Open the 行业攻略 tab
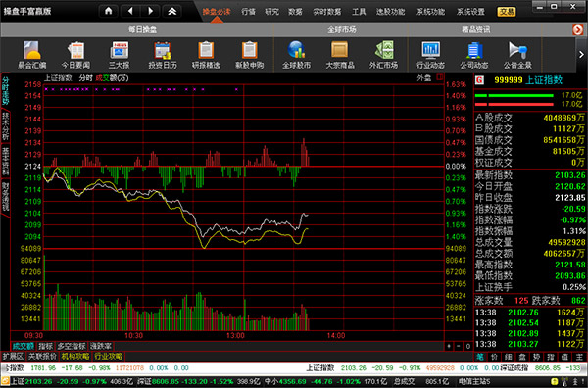This screenshot has width=588, height=388. click(x=109, y=356)
